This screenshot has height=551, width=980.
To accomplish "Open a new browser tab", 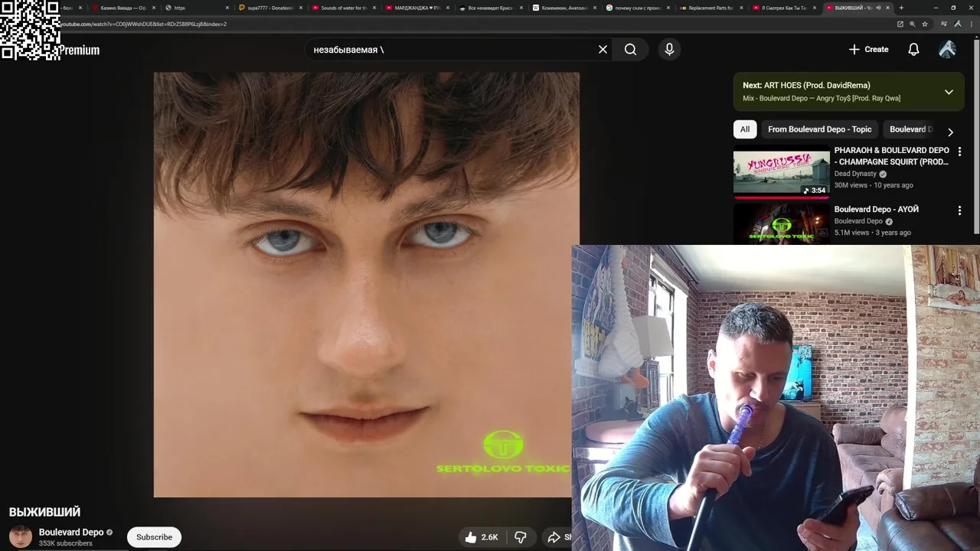I will 901,8.
